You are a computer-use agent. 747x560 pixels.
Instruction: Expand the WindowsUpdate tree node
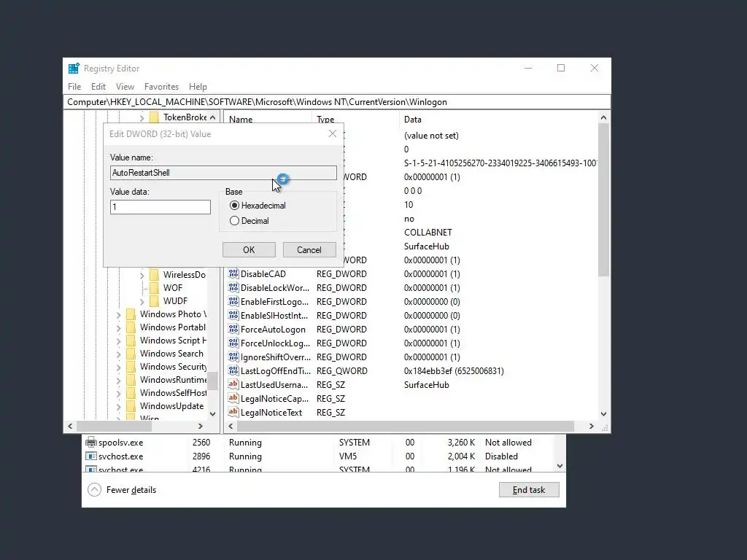pyautogui.click(x=119, y=406)
